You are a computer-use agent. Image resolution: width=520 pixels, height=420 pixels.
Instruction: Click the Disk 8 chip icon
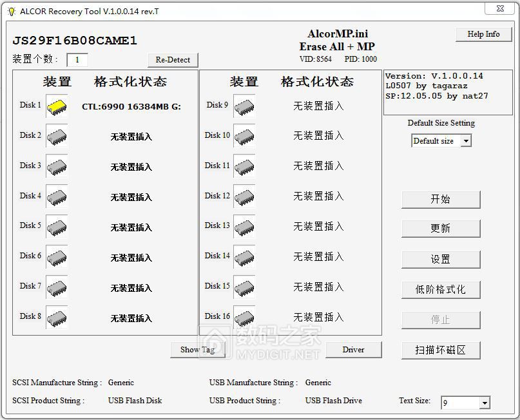tap(56, 318)
